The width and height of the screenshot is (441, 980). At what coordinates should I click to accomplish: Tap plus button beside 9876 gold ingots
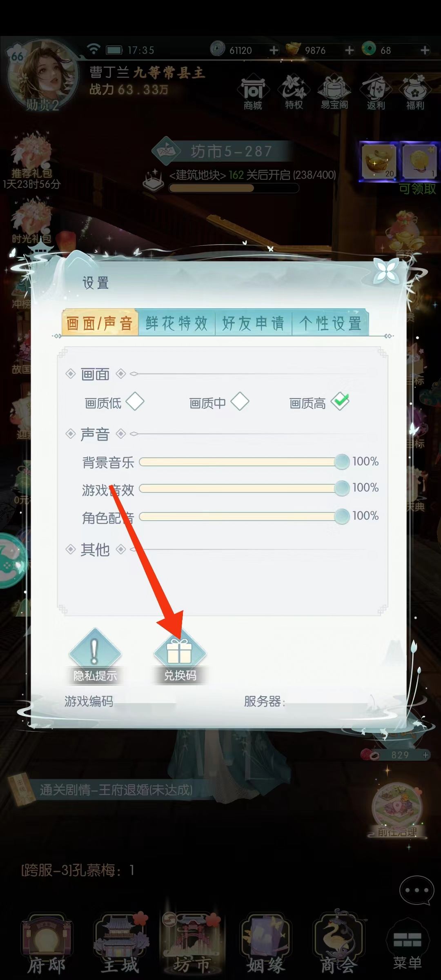click(x=350, y=50)
